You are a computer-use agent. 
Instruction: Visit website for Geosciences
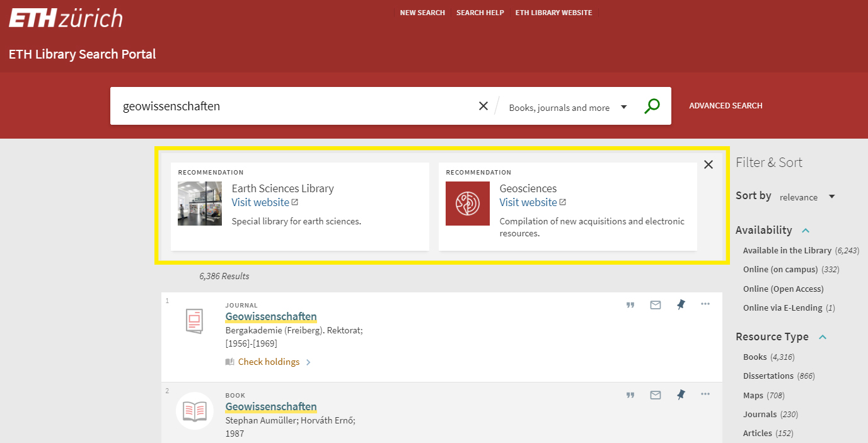[533, 202]
